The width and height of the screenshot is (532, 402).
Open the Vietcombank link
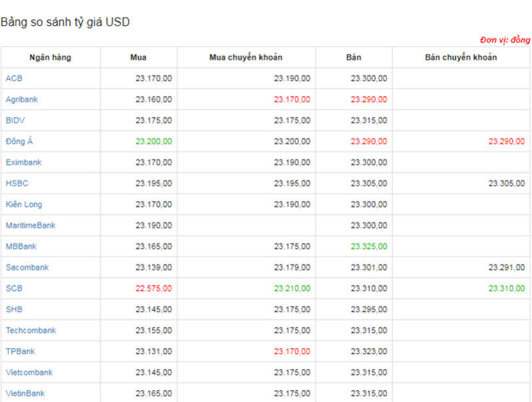(29, 373)
